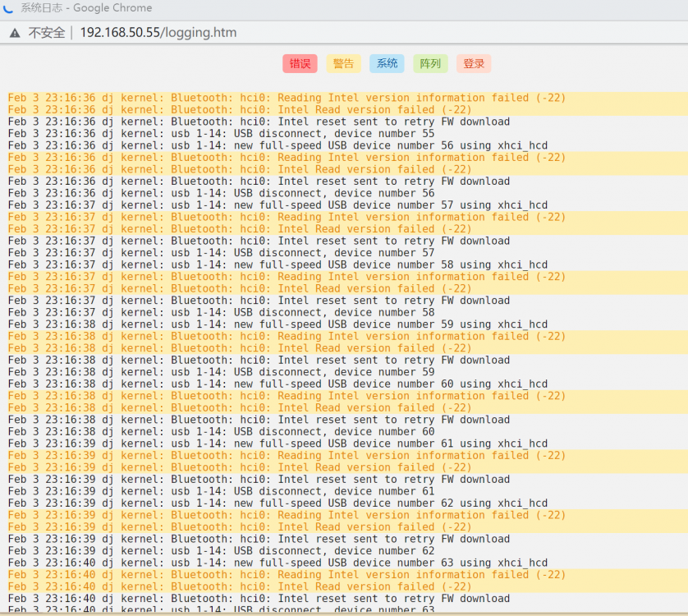Choose the green 阵列 filter button
This screenshot has width=688, height=616.
(x=430, y=64)
